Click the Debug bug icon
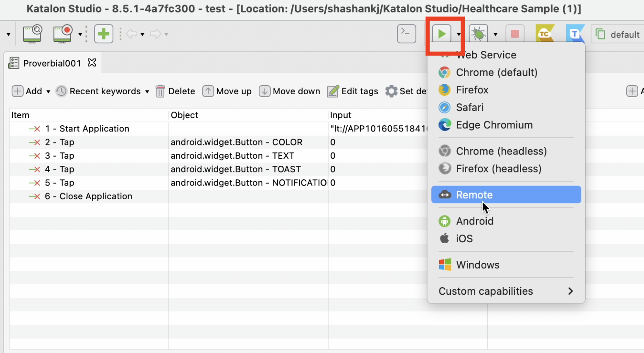The height and width of the screenshot is (353, 644). [x=478, y=34]
